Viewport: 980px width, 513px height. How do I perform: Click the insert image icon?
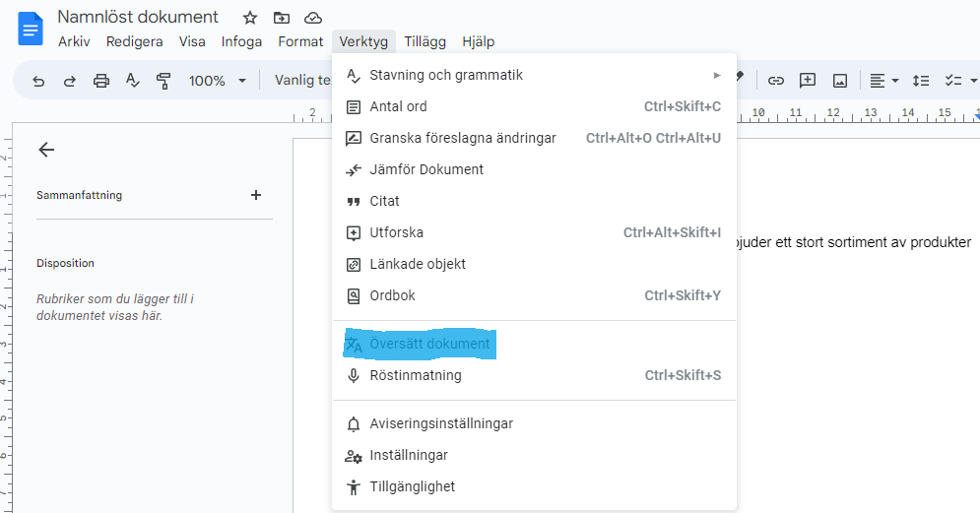point(839,81)
